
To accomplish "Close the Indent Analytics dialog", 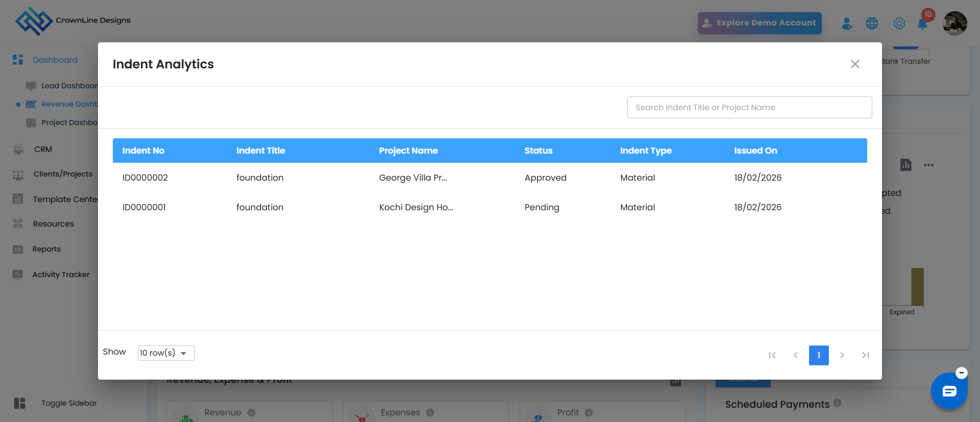I will (x=855, y=64).
